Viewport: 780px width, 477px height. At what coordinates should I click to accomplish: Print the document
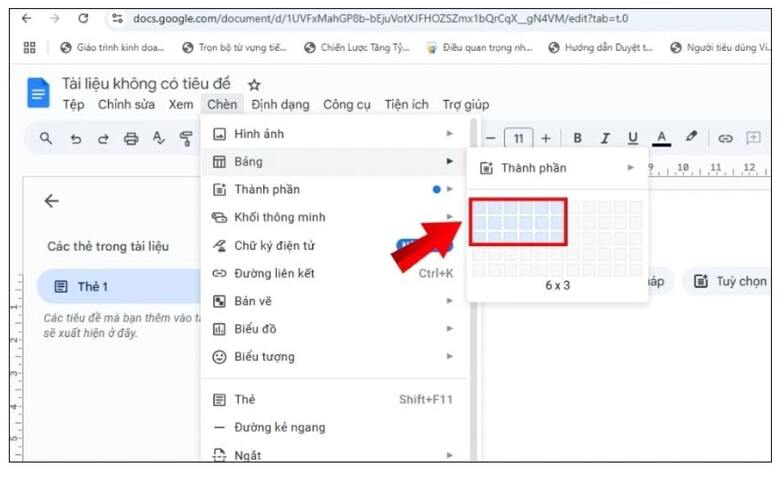pyautogui.click(x=130, y=139)
